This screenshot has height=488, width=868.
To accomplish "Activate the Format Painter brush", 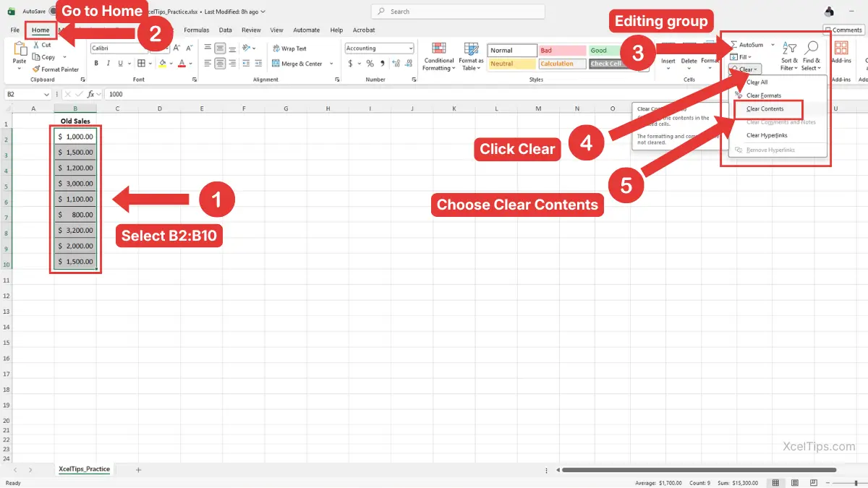I will point(36,69).
